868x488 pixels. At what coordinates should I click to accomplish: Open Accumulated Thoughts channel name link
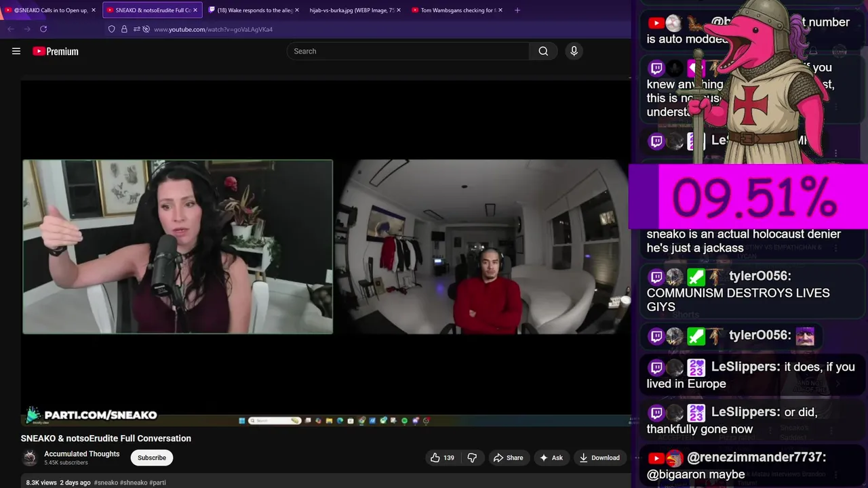coord(81,454)
